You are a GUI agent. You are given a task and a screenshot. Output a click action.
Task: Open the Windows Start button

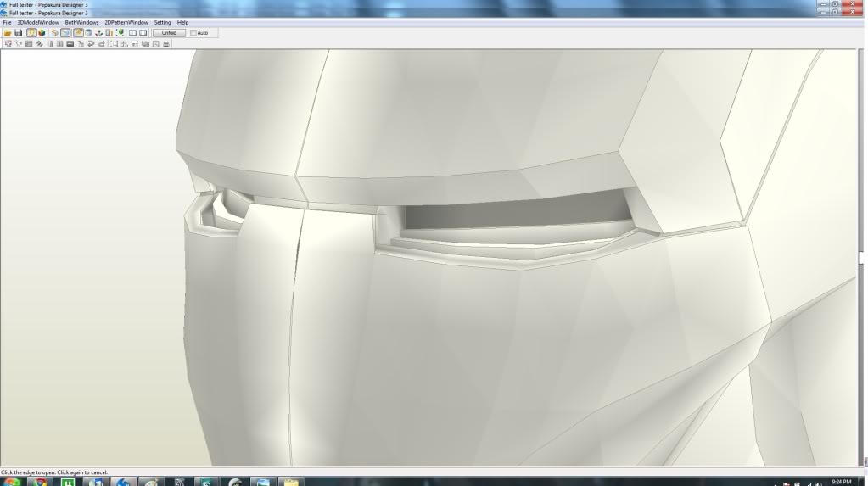tap(11, 482)
